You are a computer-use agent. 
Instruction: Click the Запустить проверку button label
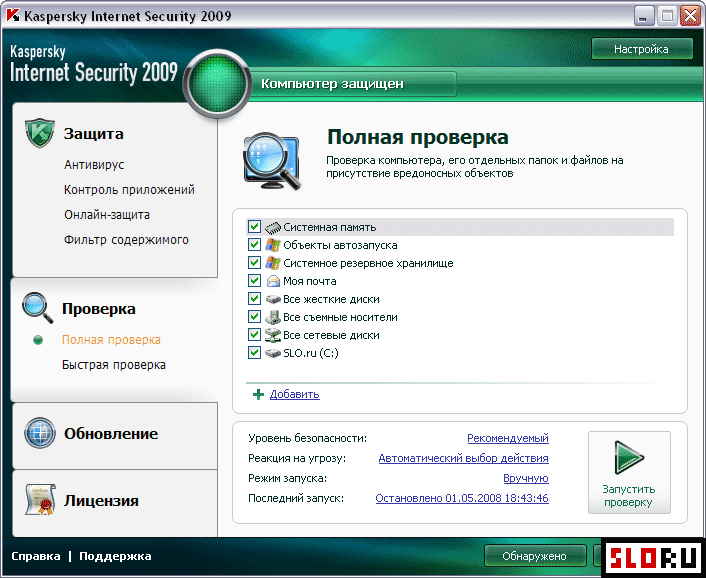pyautogui.click(x=629, y=496)
